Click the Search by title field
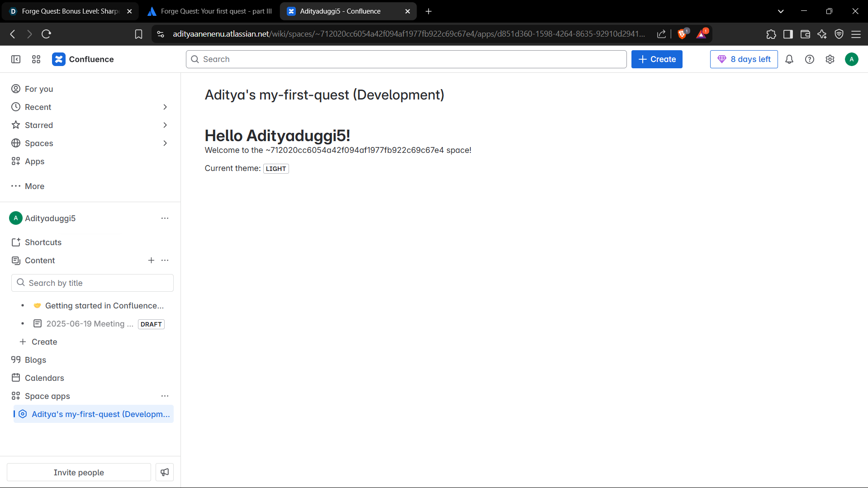 [x=92, y=283]
